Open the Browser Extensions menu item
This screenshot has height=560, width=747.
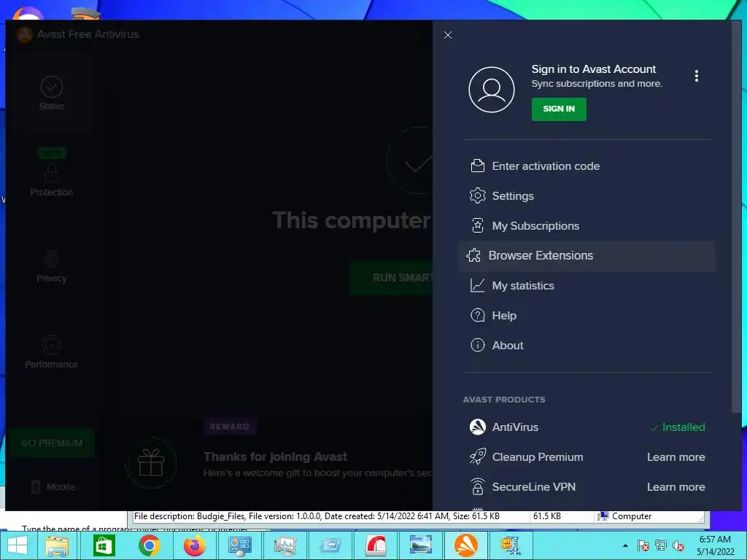tap(587, 256)
